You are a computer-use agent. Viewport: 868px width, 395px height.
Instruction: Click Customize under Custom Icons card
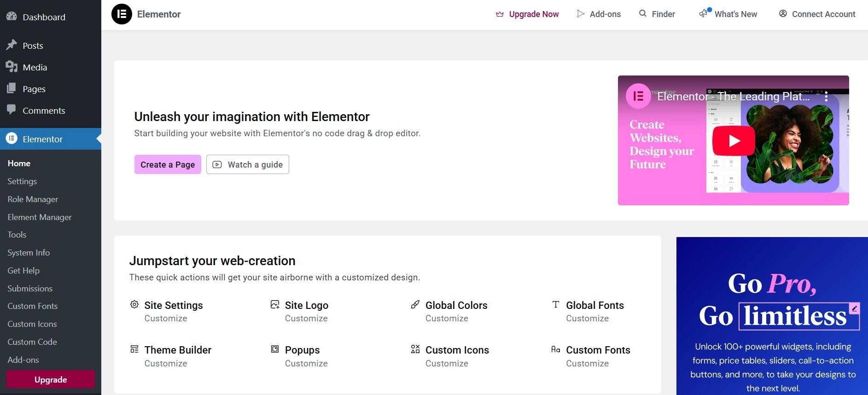tap(447, 364)
